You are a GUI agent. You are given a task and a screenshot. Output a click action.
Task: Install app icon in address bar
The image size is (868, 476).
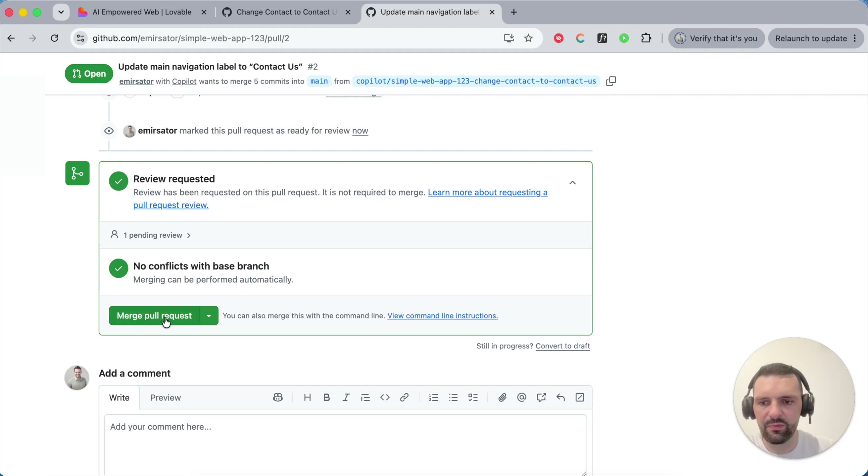509,38
